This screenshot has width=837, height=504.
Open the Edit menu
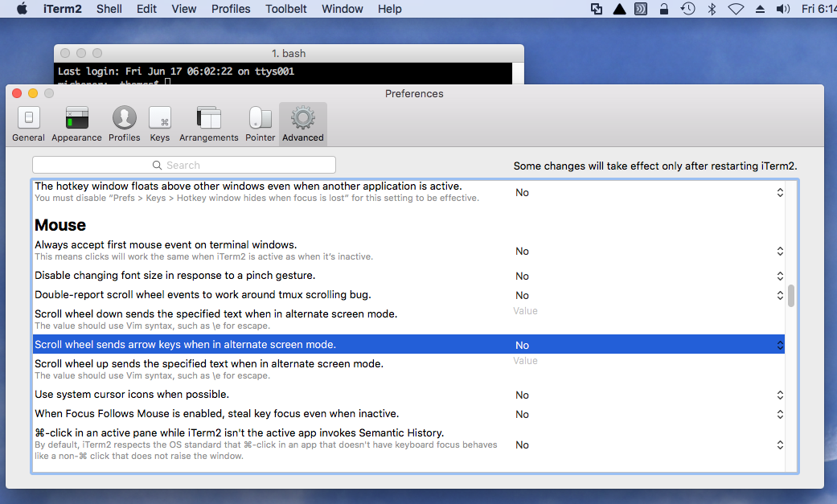click(x=146, y=9)
